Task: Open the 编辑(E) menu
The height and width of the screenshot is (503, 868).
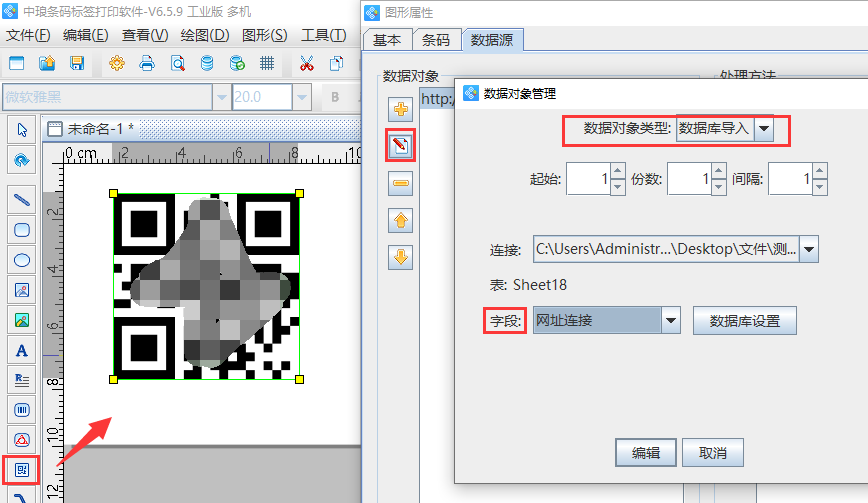Action: click(85, 35)
